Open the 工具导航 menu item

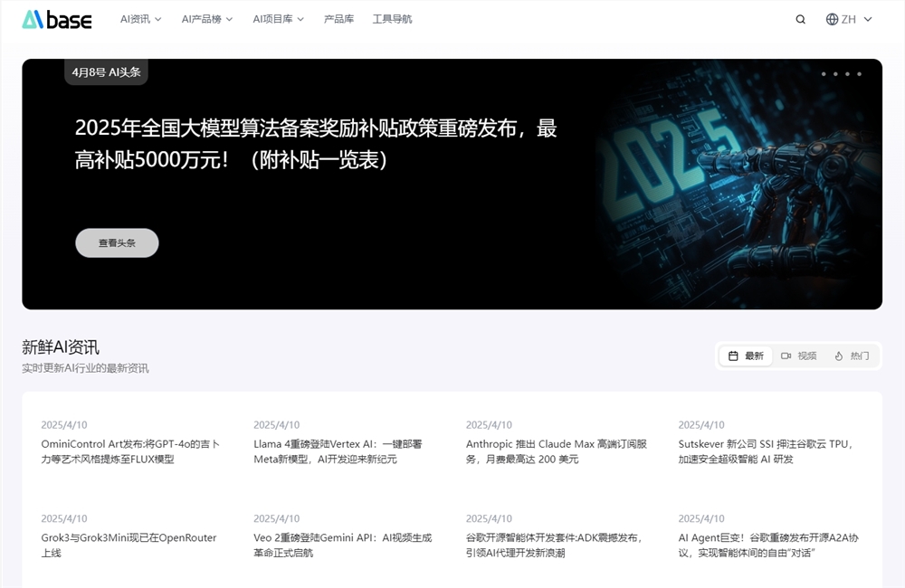(392, 18)
